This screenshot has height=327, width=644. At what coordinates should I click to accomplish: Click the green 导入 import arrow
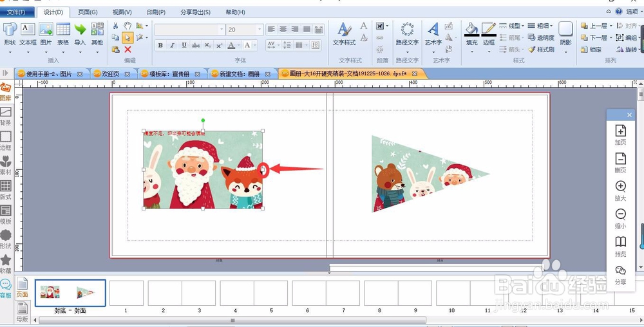pos(80,29)
